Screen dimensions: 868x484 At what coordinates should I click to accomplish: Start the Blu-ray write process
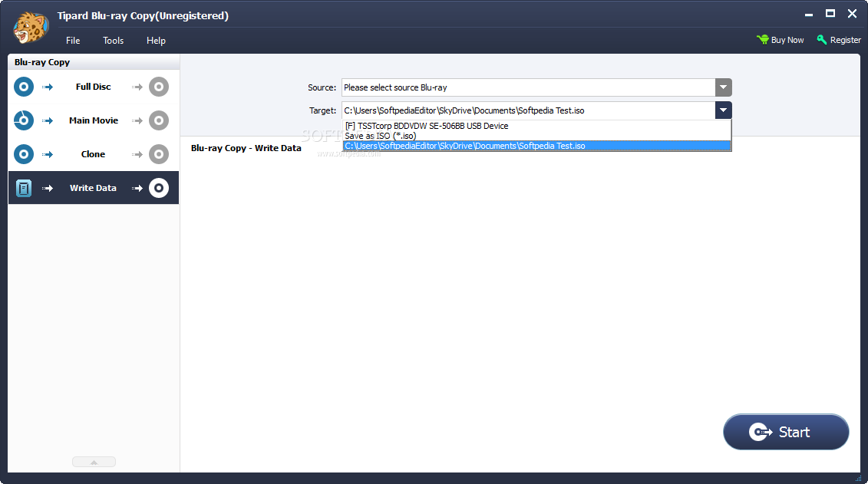pos(786,432)
